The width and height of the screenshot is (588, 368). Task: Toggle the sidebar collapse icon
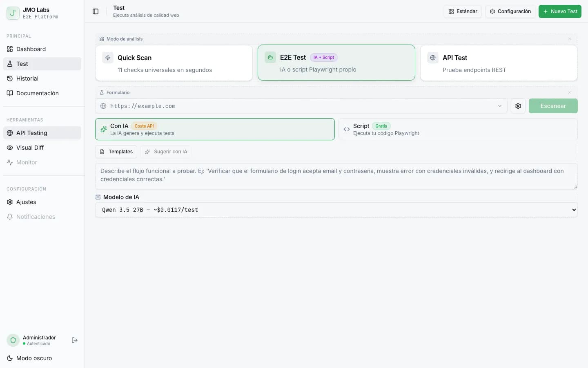click(x=96, y=11)
